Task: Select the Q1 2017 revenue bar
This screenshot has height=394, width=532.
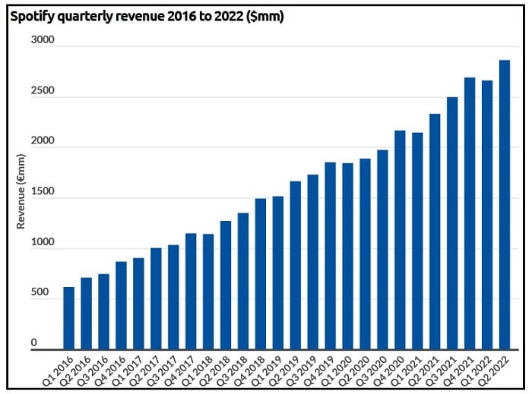Action: [x=138, y=304]
